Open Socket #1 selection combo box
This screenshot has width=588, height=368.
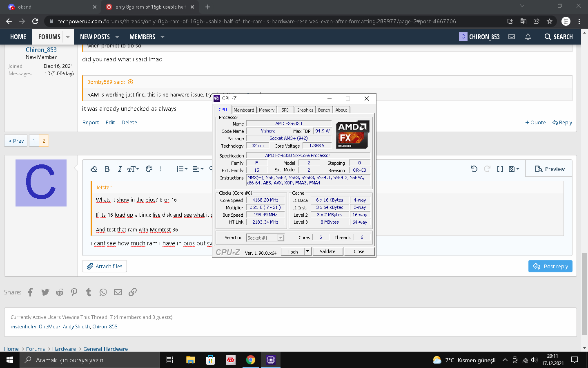tap(265, 238)
